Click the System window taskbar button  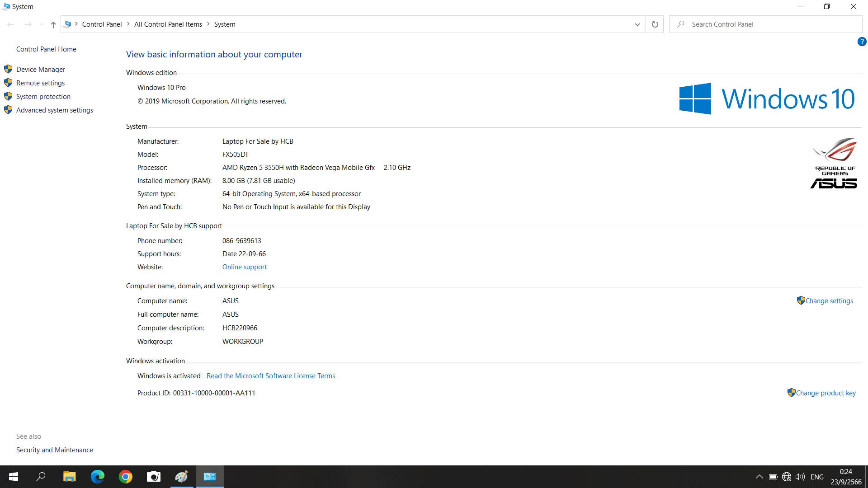click(x=210, y=477)
